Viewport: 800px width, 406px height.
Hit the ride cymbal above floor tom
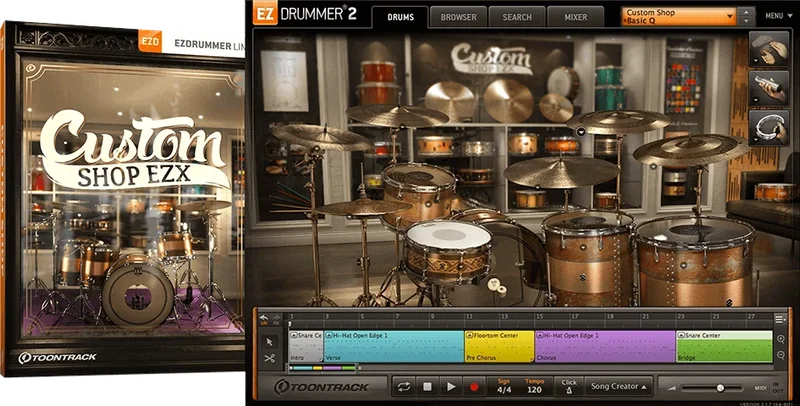tap(561, 171)
